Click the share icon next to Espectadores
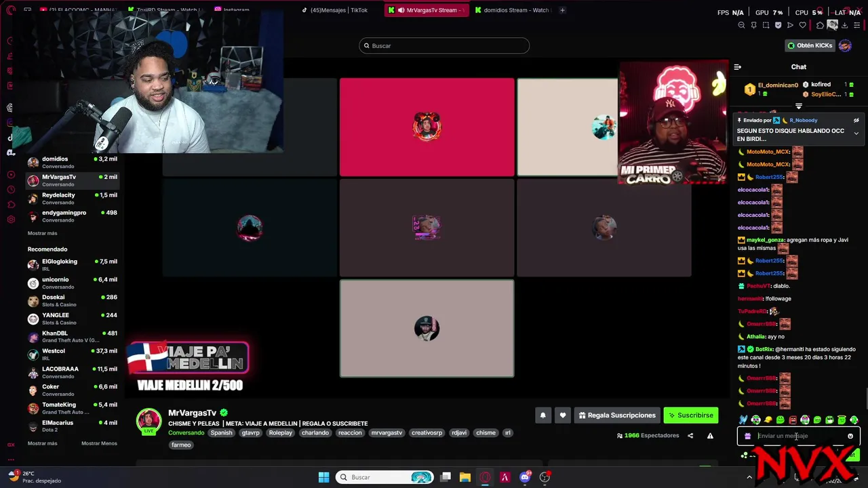The width and height of the screenshot is (868, 488). (690, 436)
